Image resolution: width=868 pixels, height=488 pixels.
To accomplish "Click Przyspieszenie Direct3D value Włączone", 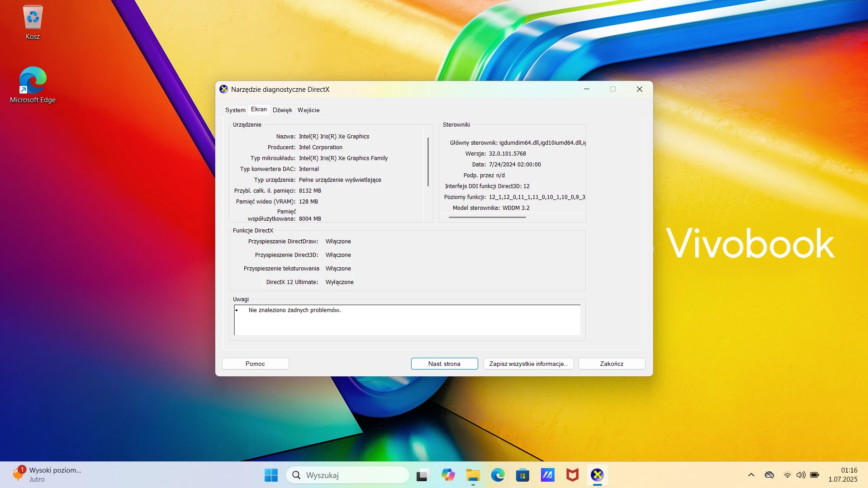I will click(x=338, y=255).
